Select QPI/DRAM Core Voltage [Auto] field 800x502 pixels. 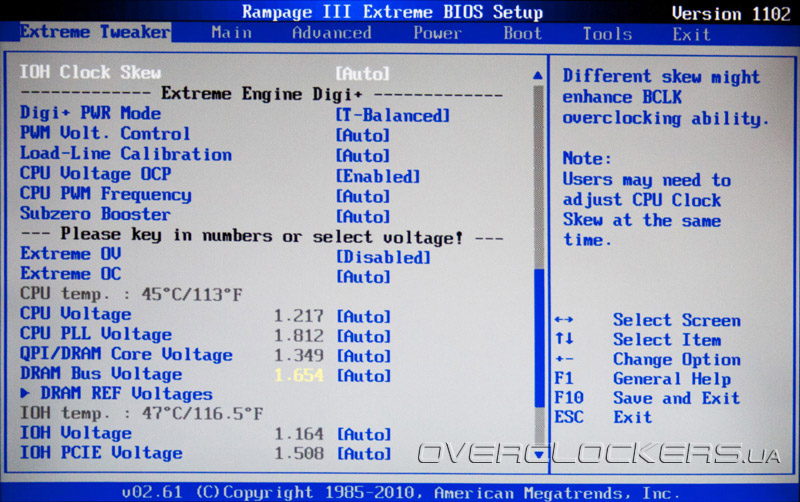click(363, 356)
